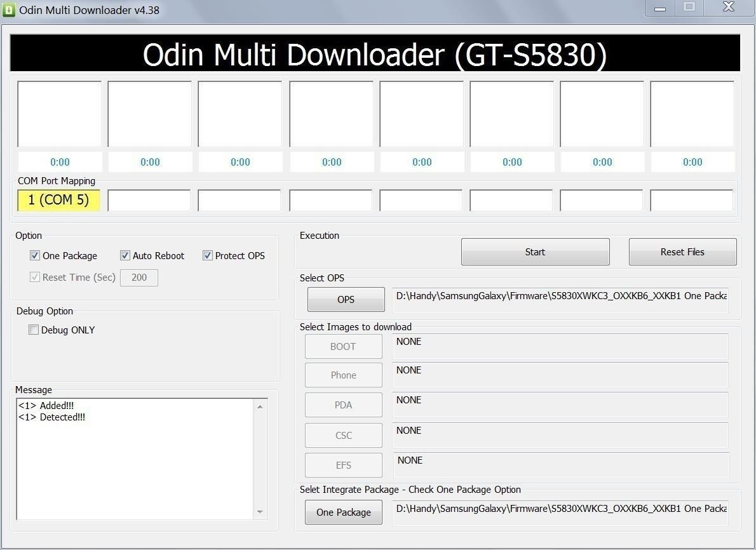The width and height of the screenshot is (756, 550).
Task: Click the CSC path field showing NONE
Action: [x=560, y=435]
